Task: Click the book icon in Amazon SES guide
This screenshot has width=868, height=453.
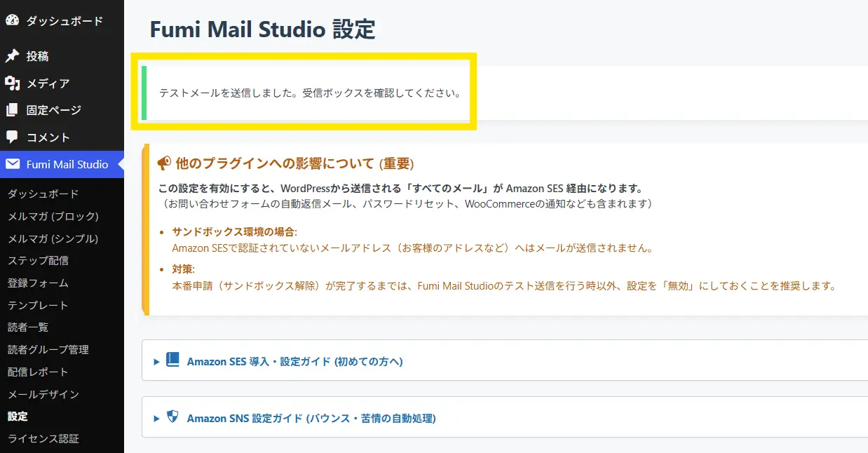Action: click(x=172, y=360)
